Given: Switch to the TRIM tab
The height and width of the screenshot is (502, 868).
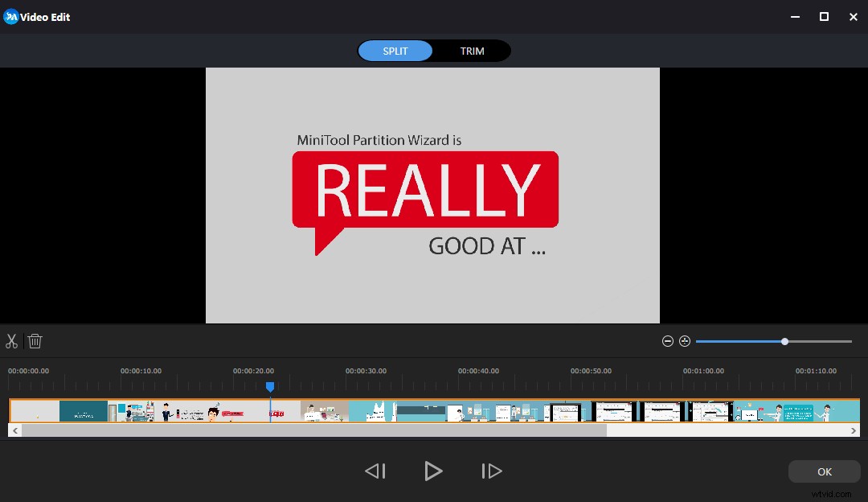Looking at the screenshot, I should tap(472, 51).
